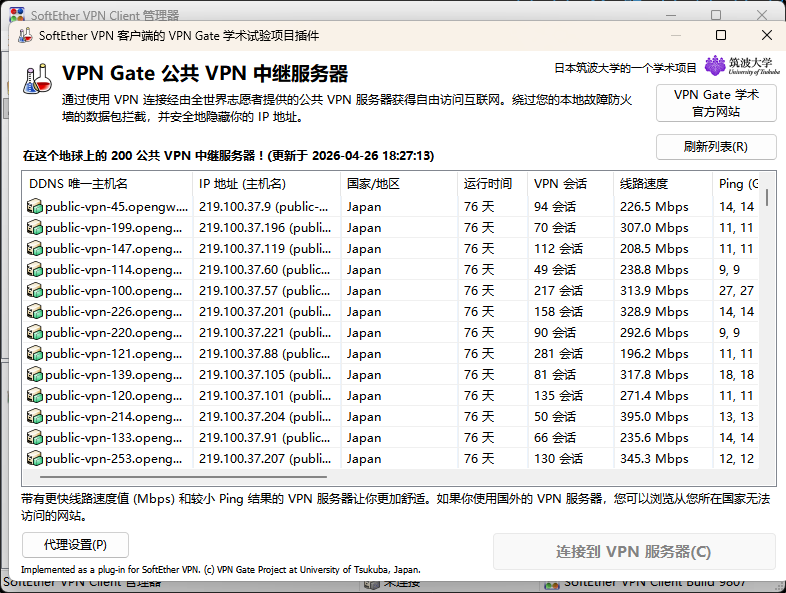Image resolution: width=786 pixels, height=593 pixels.
Task: Click the flask icon in the plugin title bar
Action: (x=25, y=35)
